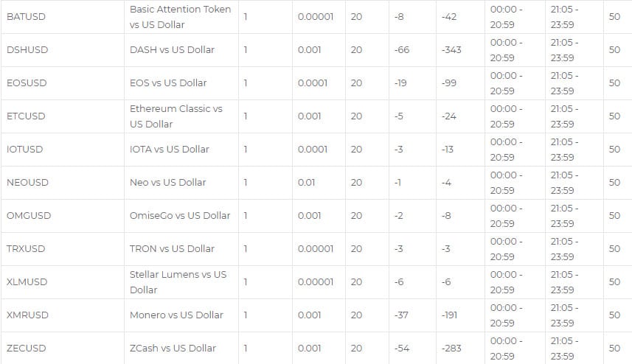Click the -191 value in XMRUSD row
This screenshot has width=632, height=364.
[x=448, y=315]
